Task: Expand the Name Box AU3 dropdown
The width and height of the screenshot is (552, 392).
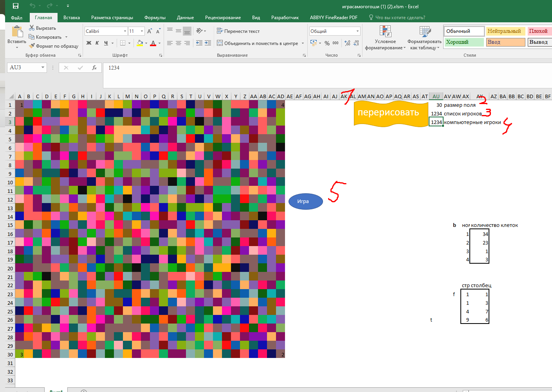Action: pos(43,68)
